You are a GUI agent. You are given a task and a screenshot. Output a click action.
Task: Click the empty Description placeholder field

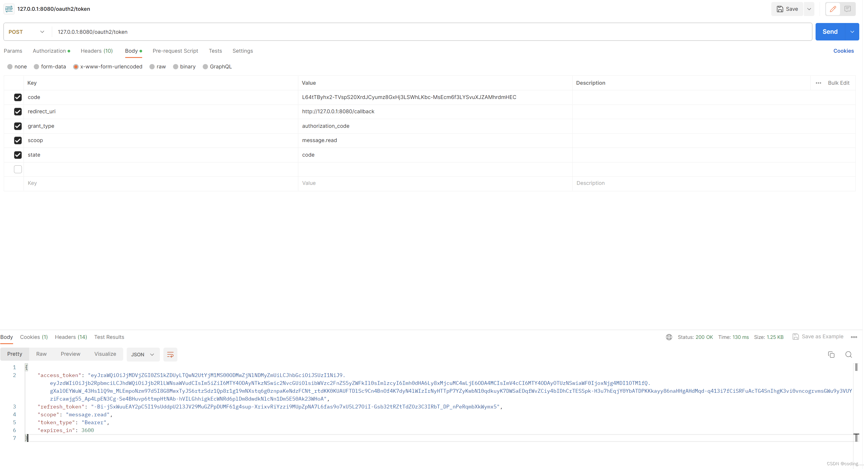click(x=714, y=183)
